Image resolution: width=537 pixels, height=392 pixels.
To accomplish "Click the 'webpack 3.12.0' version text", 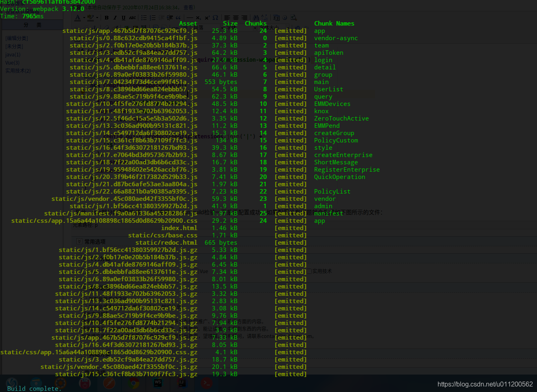I will coord(58,9).
